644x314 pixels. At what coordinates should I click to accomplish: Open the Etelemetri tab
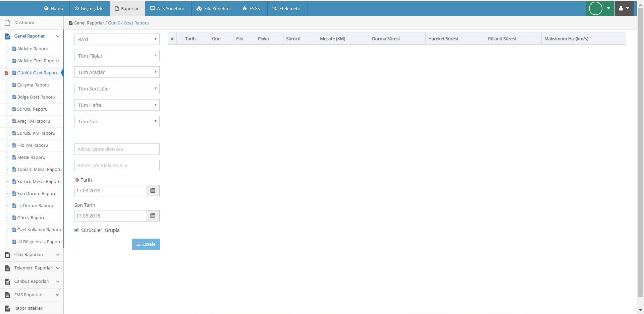(x=287, y=8)
